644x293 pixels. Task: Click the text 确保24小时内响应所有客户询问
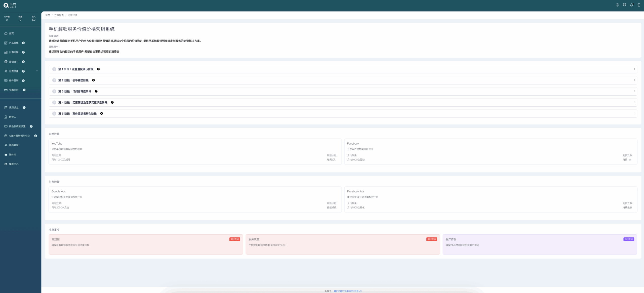462,245
